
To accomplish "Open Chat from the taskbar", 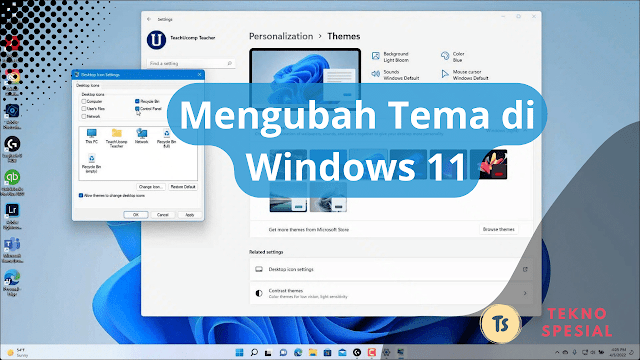I will coord(283,352).
